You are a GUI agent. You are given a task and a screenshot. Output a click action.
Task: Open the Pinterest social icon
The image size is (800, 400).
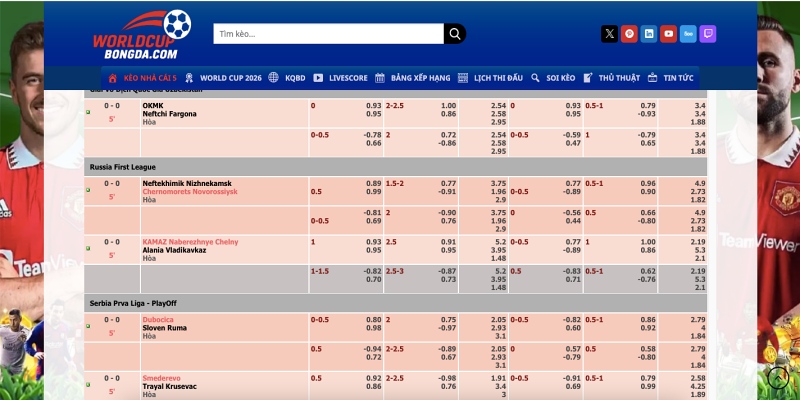pos(629,34)
